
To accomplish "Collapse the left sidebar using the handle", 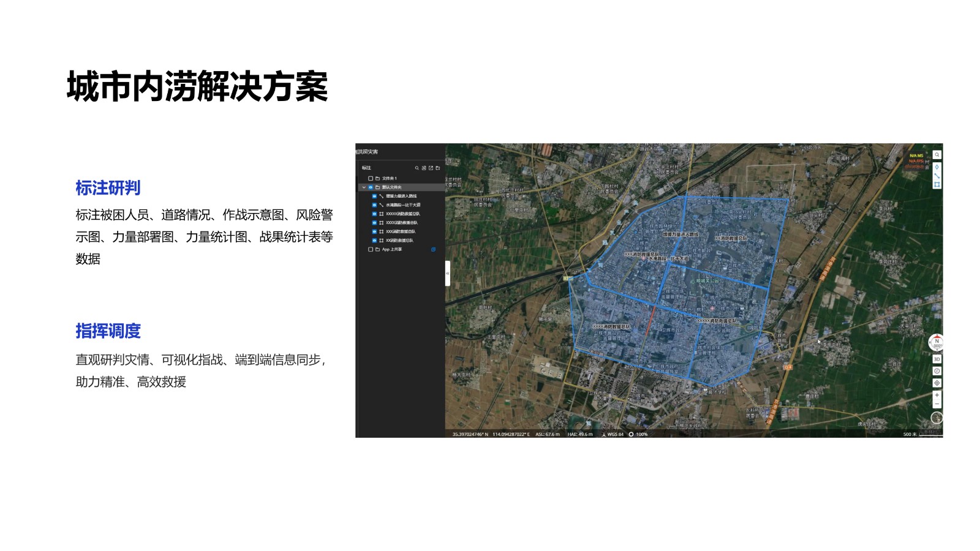I will (448, 274).
